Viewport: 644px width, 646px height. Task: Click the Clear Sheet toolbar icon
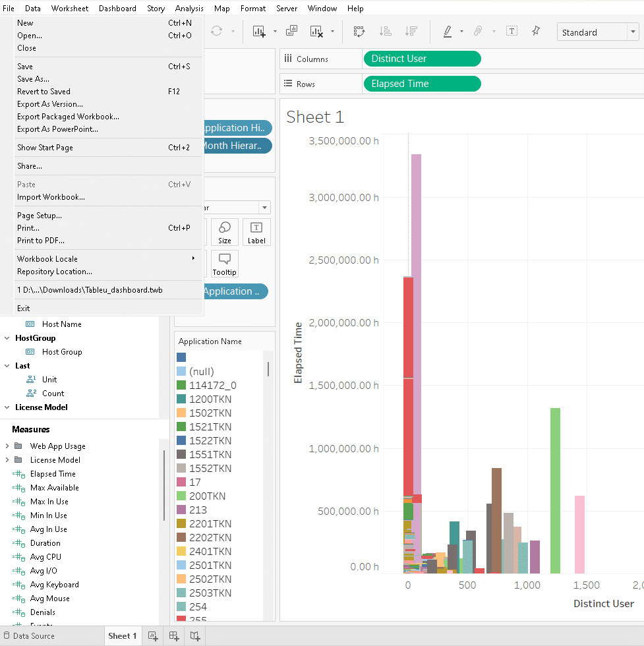316,32
